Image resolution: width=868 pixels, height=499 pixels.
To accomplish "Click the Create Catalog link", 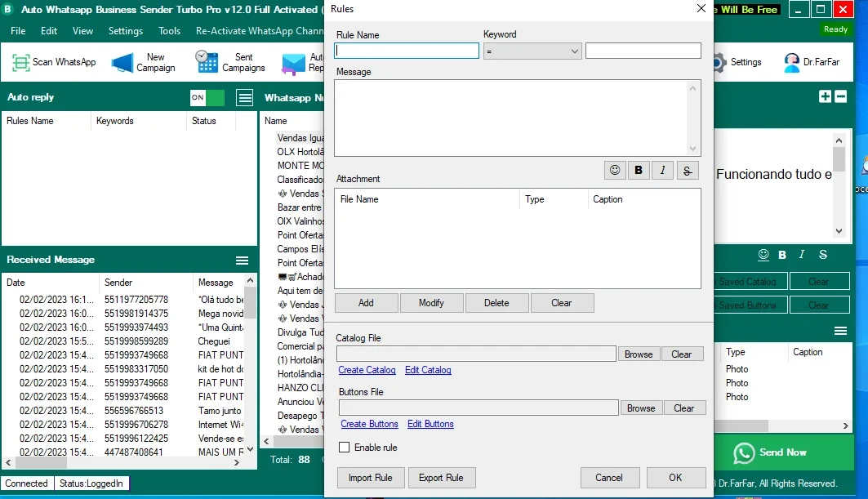I will click(x=367, y=370).
